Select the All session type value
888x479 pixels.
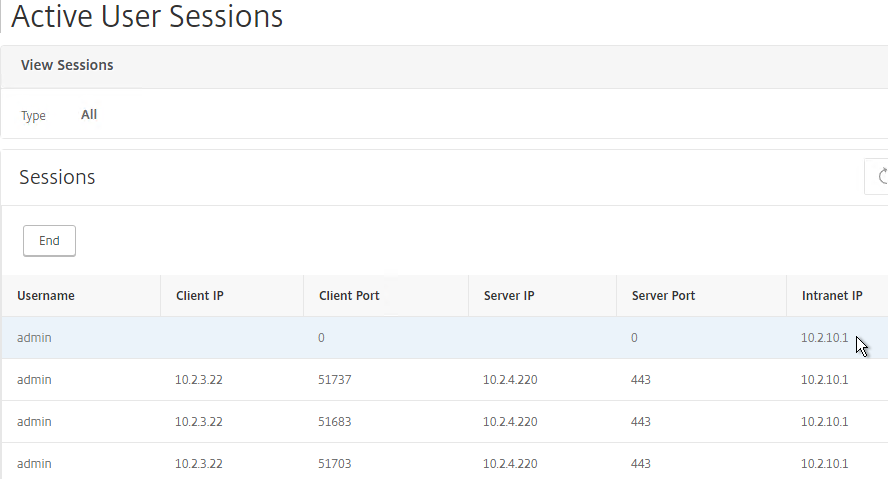pos(89,114)
